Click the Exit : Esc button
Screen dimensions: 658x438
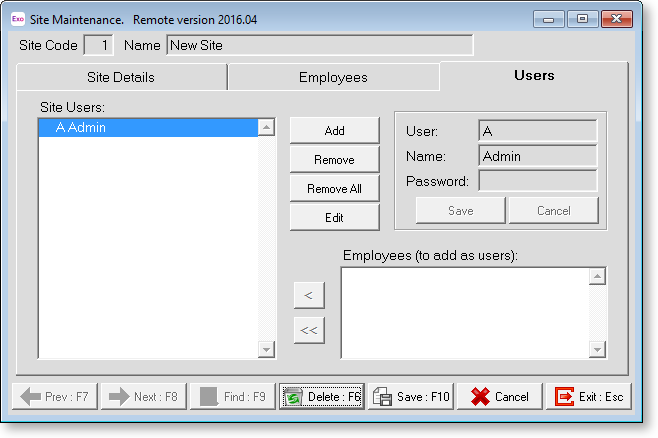point(589,397)
